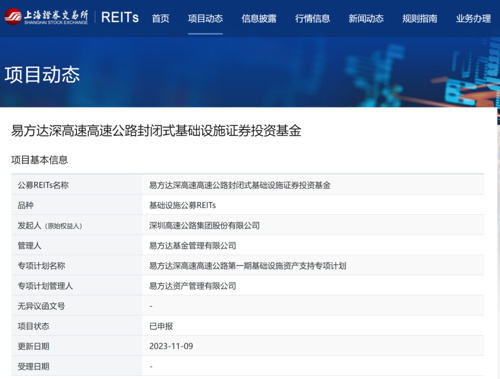Select the 项目动态 navigation tab
Screen dimensions: 500x379
point(205,19)
